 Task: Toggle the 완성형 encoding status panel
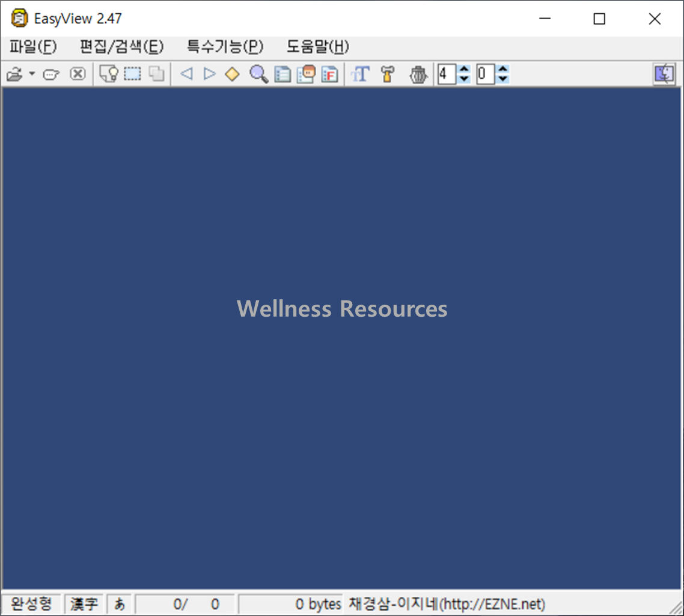31,604
